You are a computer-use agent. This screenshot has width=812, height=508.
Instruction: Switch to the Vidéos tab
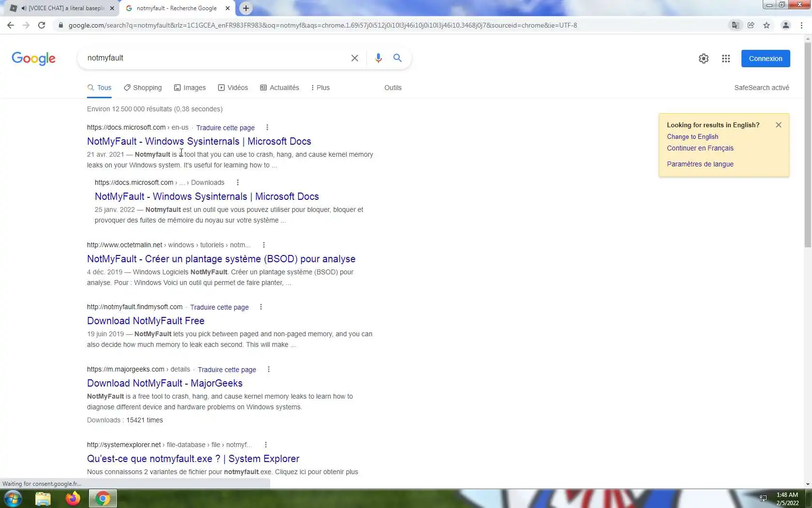point(233,88)
